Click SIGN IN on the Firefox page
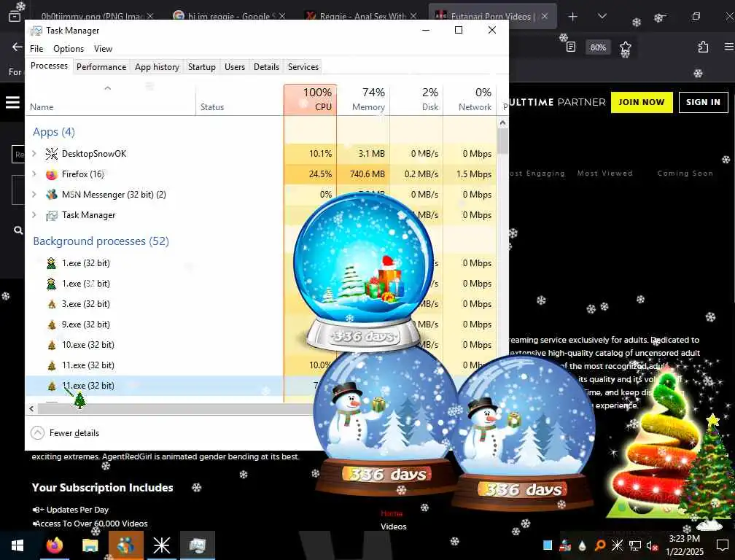The height and width of the screenshot is (560, 735). pos(703,102)
